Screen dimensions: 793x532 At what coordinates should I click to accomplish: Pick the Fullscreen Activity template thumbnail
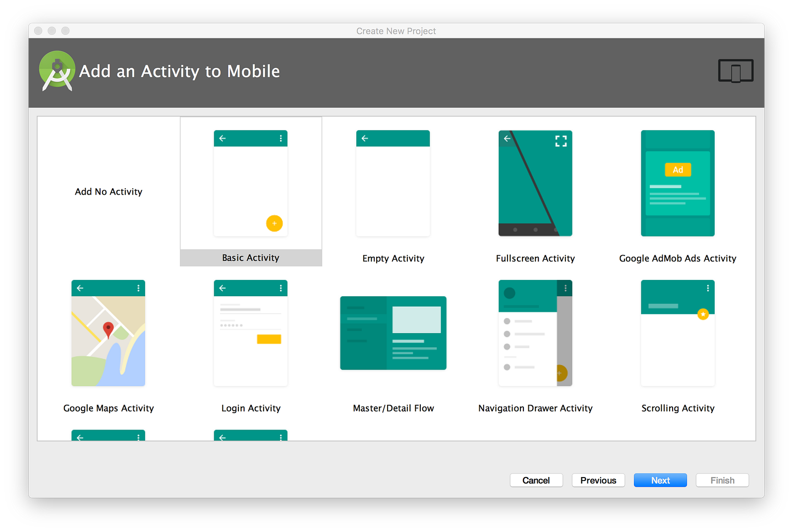point(535,183)
